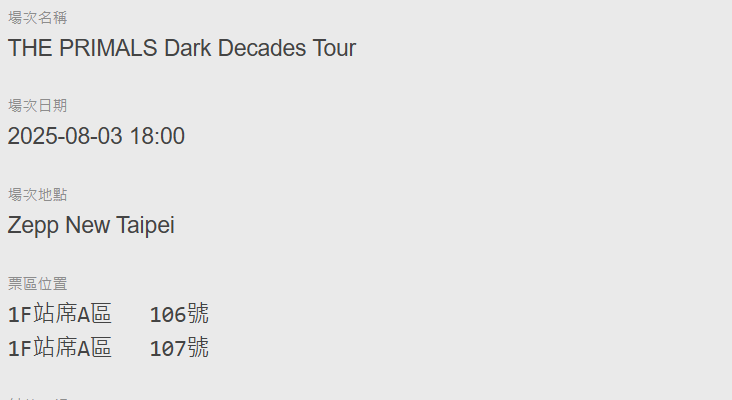Click the showtime 18:00
The height and width of the screenshot is (400, 732).
(157, 136)
